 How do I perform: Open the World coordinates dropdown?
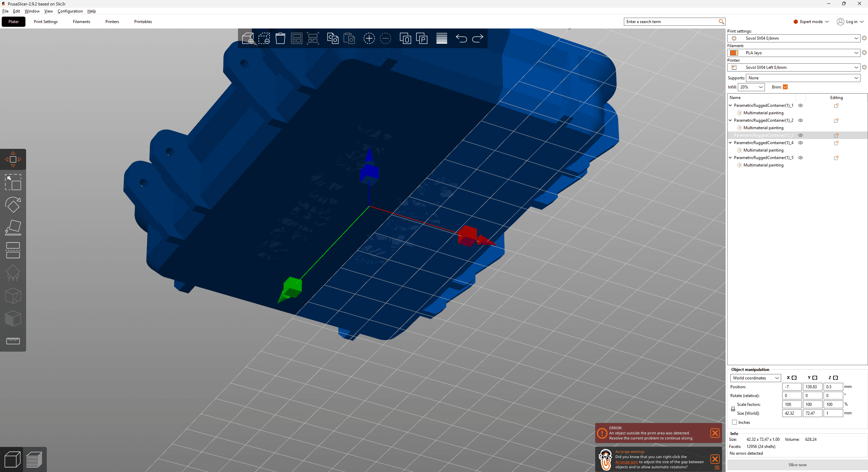pos(755,378)
